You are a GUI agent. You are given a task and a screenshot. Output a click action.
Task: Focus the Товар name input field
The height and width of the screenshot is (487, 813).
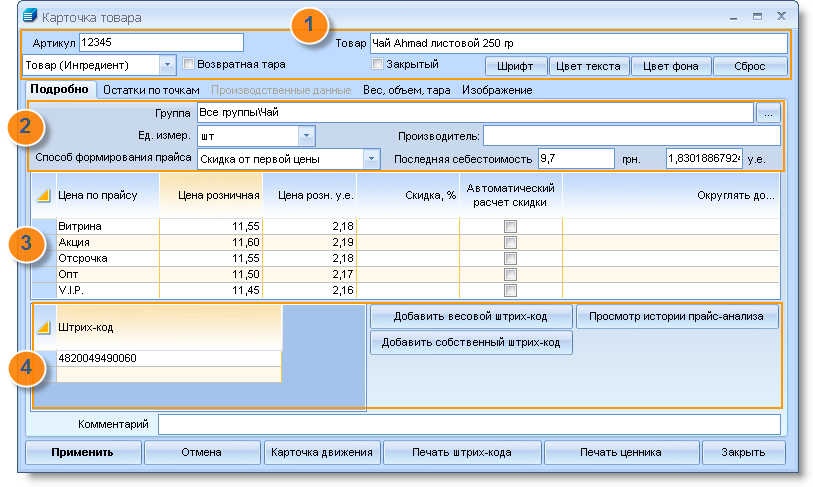579,43
